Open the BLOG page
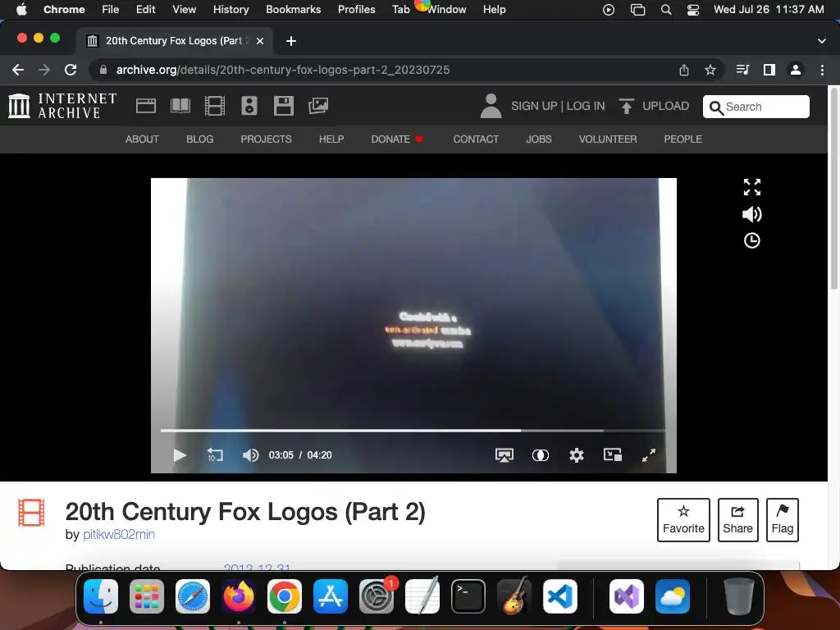This screenshot has width=840, height=630. pos(200,139)
